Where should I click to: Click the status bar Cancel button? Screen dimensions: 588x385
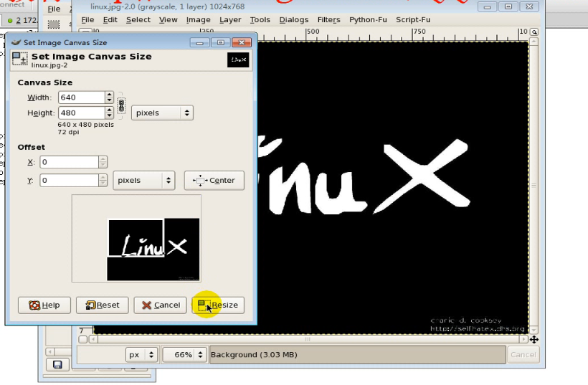[x=523, y=355]
